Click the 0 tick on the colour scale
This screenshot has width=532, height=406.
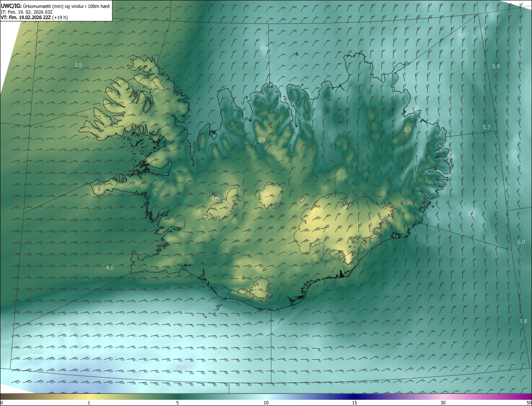(x=2, y=403)
